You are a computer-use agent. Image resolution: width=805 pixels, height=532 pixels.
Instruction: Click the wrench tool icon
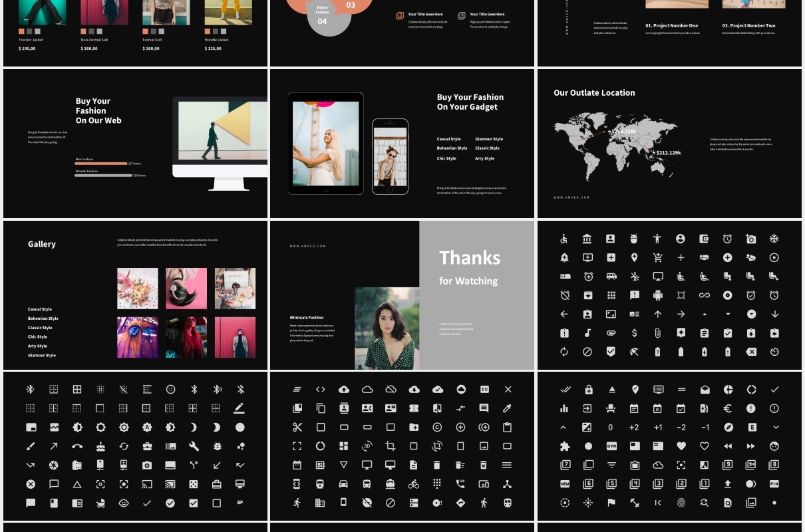(x=194, y=446)
